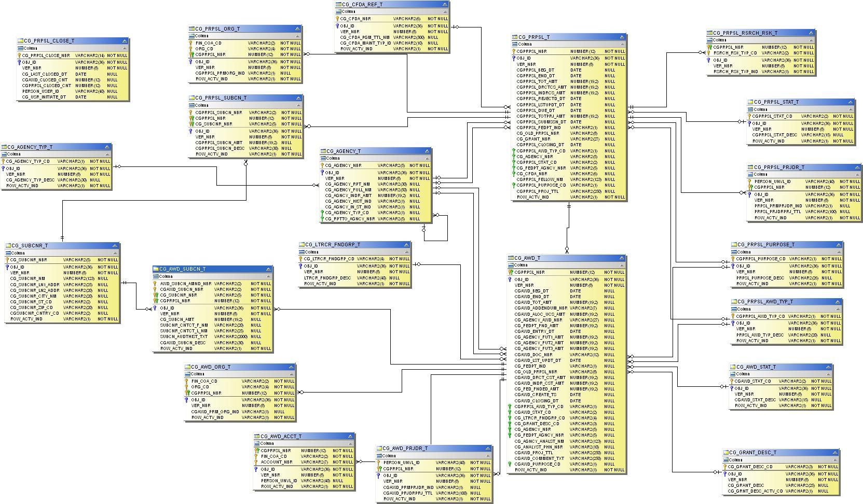The width and height of the screenshot is (863, 504).
Task: Click the table icon of CG_PRPSL_PURPOSE_T
Action: [734, 245]
